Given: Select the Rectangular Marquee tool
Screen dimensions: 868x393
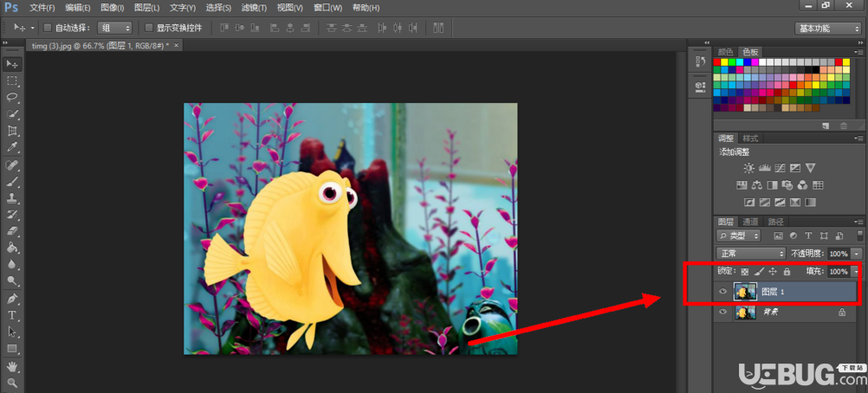Looking at the screenshot, I should (11, 81).
